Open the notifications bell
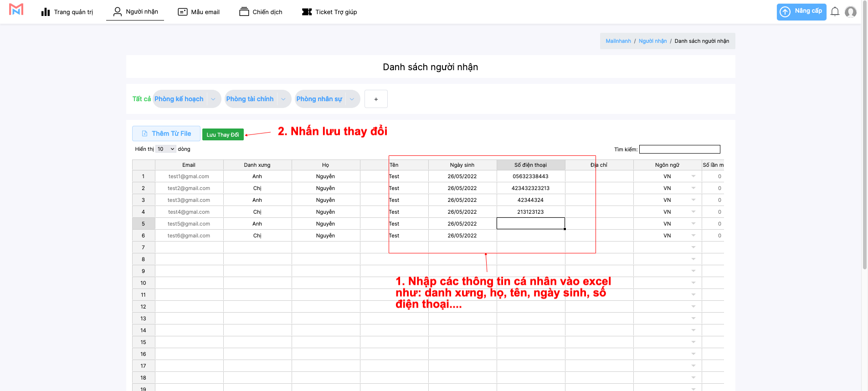 click(x=835, y=12)
